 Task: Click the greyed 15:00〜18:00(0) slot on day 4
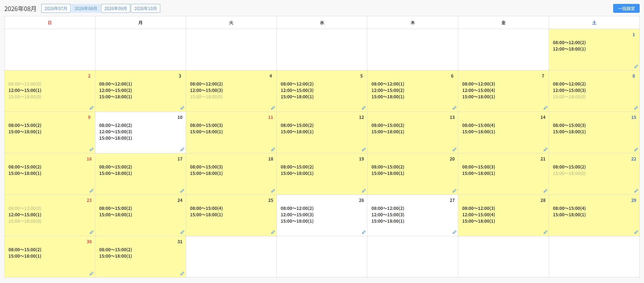point(206,97)
